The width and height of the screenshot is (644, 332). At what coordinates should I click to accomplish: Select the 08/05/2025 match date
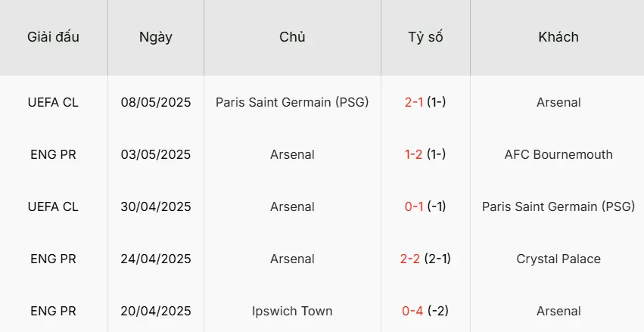[156, 102]
